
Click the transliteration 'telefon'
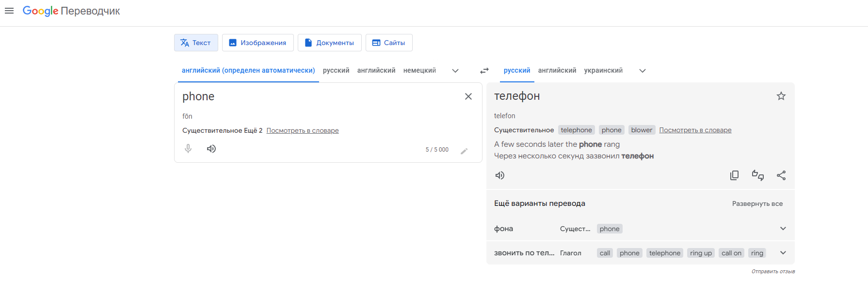point(505,116)
